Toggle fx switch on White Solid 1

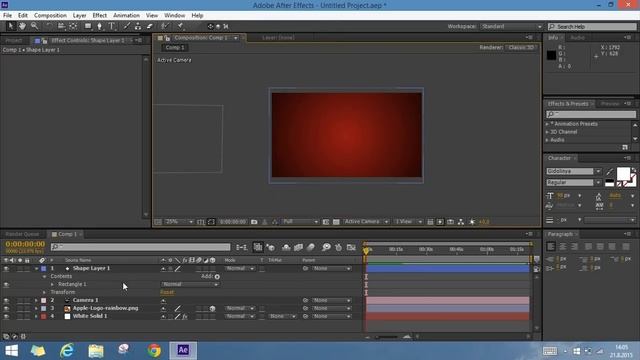tap(184, 316)
